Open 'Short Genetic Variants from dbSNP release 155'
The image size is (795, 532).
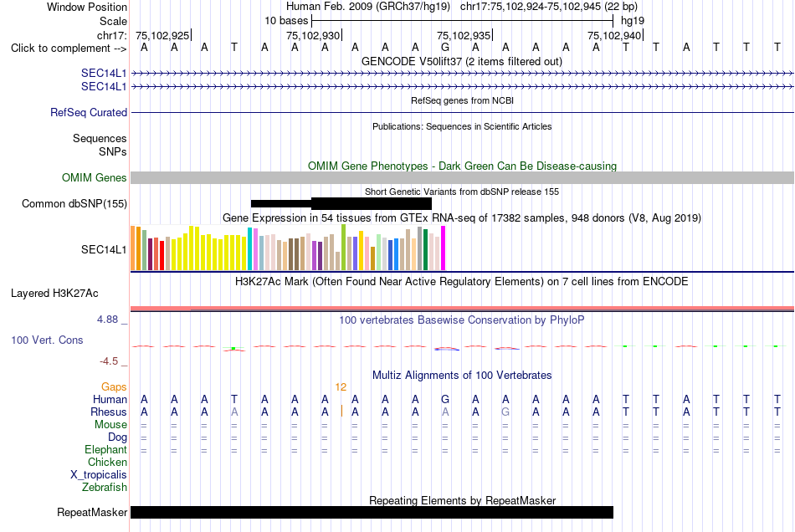point(462,192)
